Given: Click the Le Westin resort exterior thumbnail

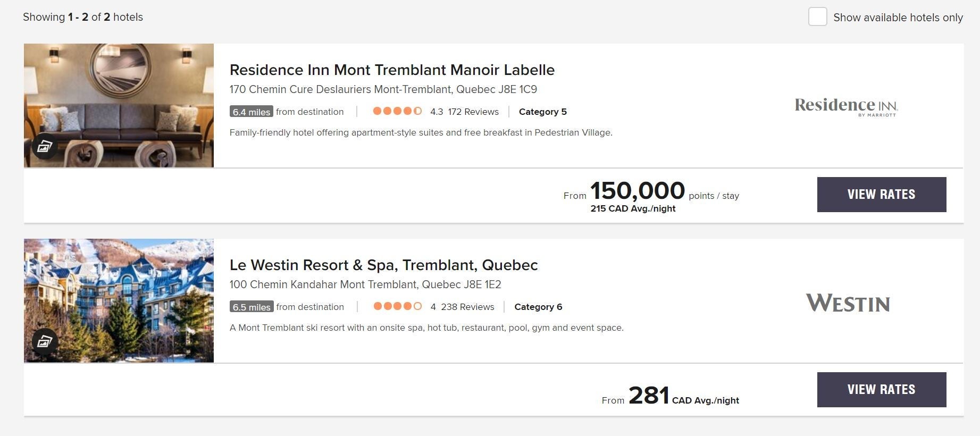Looking at the screenshot, I should 119,301.
